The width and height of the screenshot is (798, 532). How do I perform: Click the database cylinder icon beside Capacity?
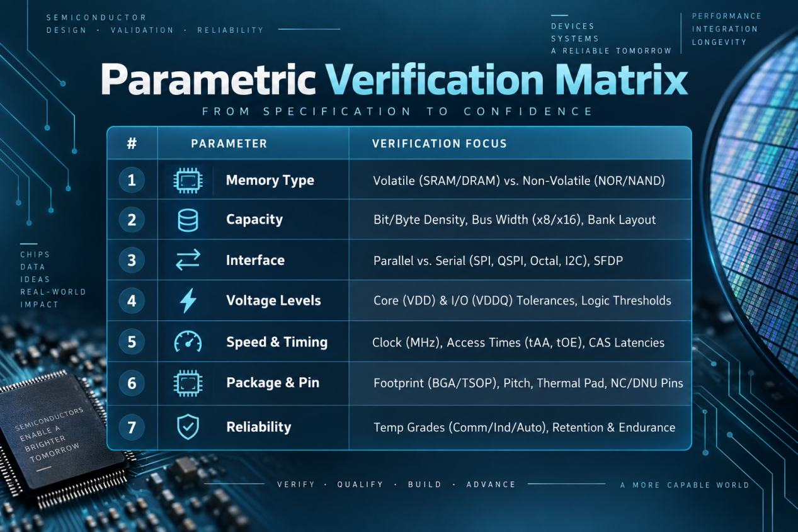coord(188,220)
